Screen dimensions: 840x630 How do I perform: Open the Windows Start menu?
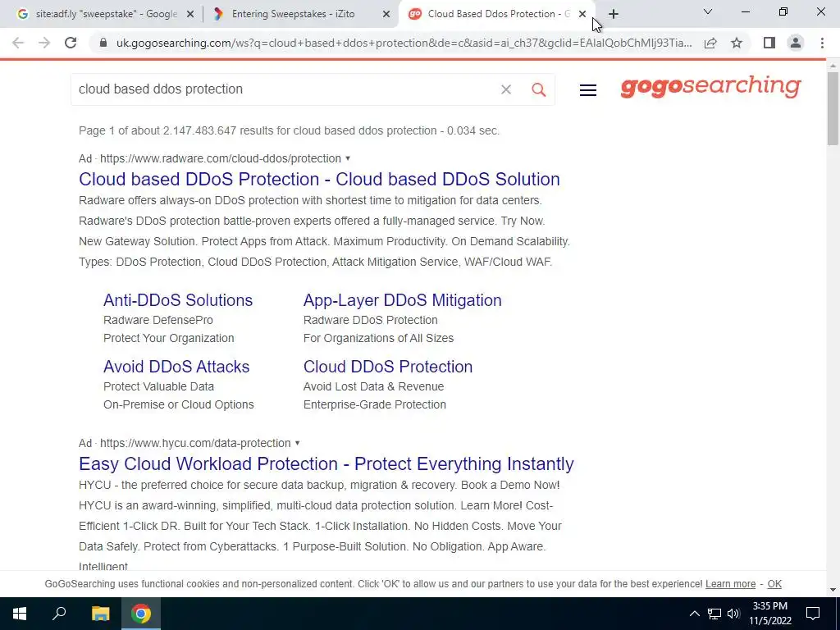(20, 614)
